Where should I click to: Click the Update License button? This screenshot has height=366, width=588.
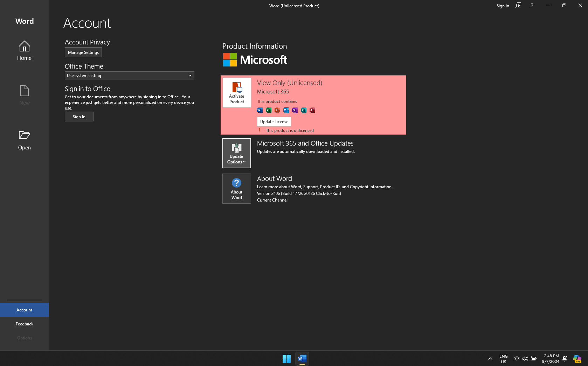(x=274, y=121)
